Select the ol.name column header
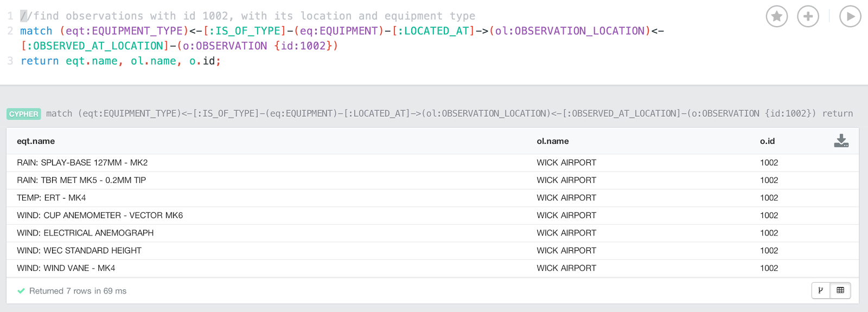 pyautogui.click(x=553, y=141)
